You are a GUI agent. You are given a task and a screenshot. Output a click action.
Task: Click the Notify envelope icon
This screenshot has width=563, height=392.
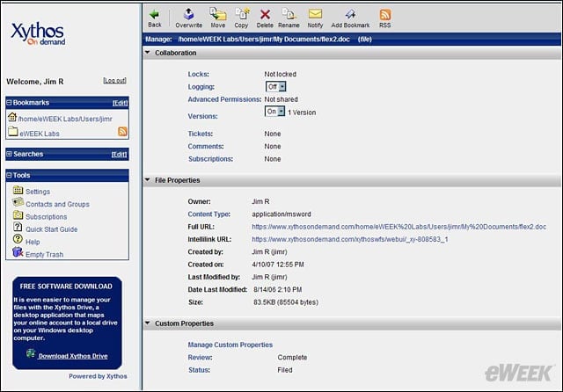(315, 14)
